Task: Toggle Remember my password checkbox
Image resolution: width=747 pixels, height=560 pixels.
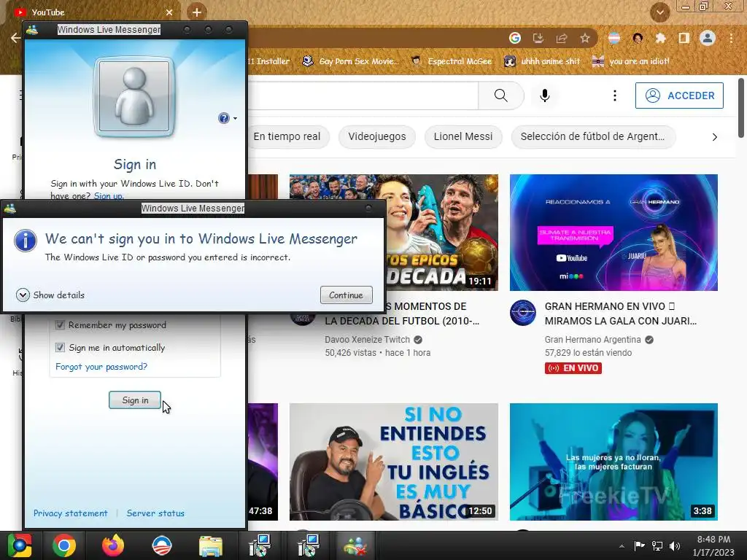Action: [x=60, y=325]
